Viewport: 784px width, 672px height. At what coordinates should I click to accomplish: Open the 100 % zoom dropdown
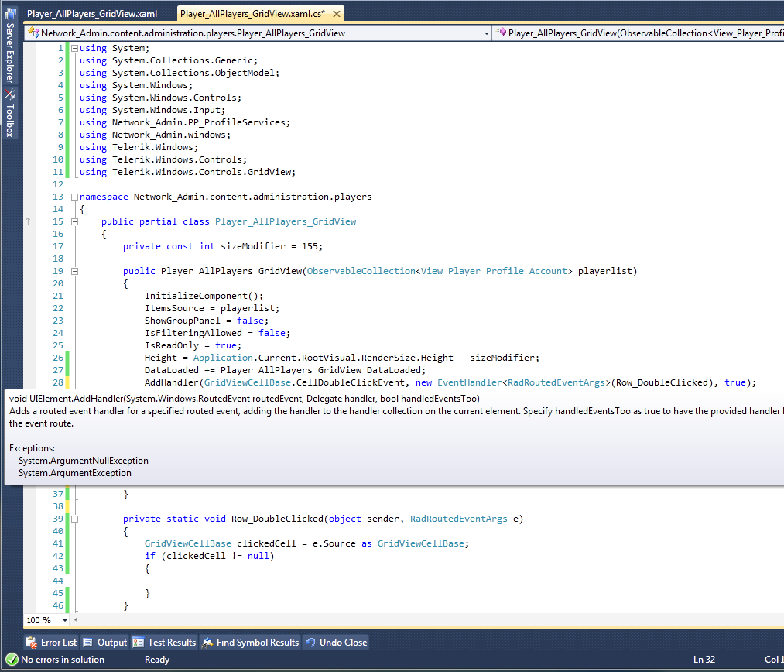coord(64,620)
